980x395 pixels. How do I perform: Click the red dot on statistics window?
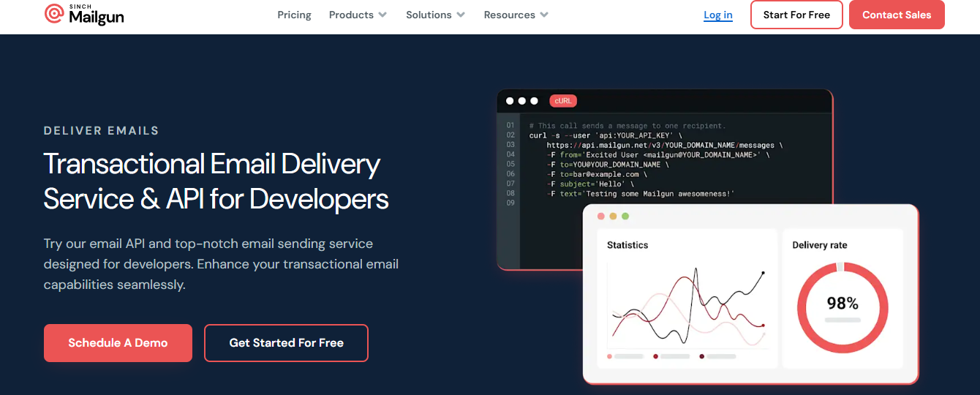[601, 217]
